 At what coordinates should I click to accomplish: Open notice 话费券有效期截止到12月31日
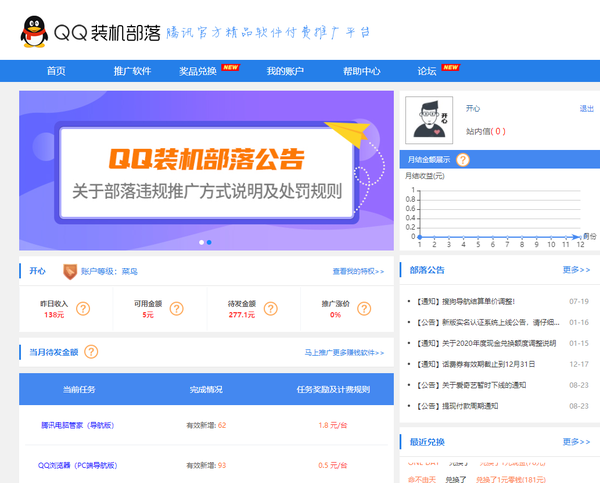pos(476,364)
